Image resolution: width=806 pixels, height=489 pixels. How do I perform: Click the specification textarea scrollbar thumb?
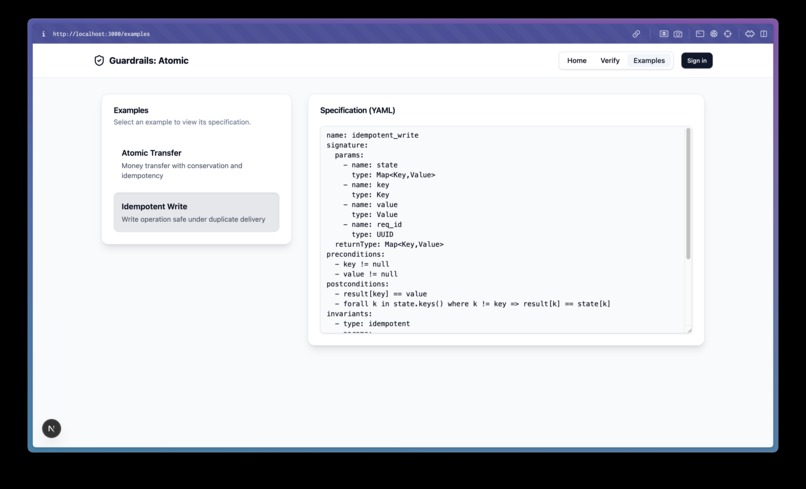[x=688, y=194]
